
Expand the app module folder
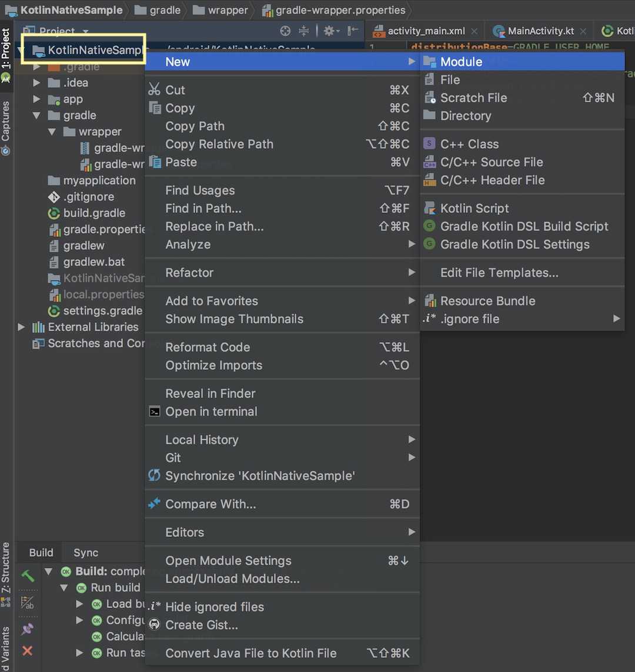point(37,99)
